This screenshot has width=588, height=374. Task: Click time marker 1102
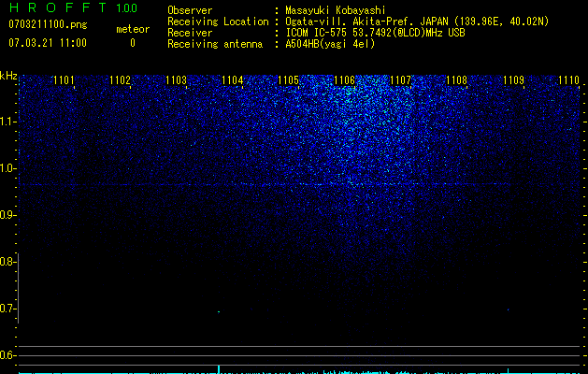[120, 79]
